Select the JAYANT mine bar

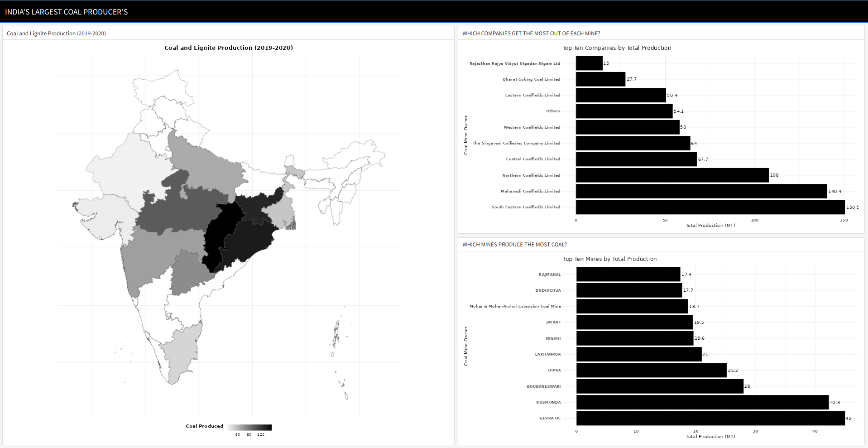pyautogui.click(x=634, y=322)
